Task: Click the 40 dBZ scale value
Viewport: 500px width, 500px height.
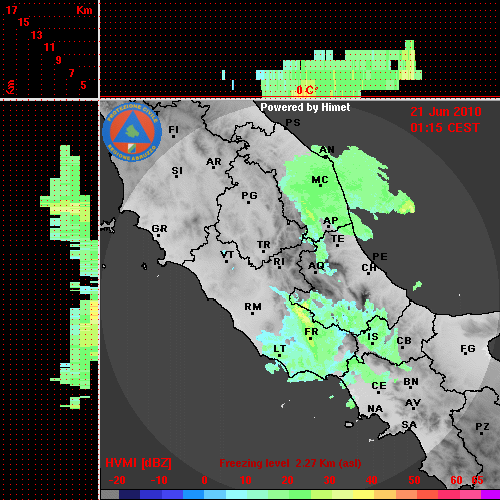Action: (371, 480)
